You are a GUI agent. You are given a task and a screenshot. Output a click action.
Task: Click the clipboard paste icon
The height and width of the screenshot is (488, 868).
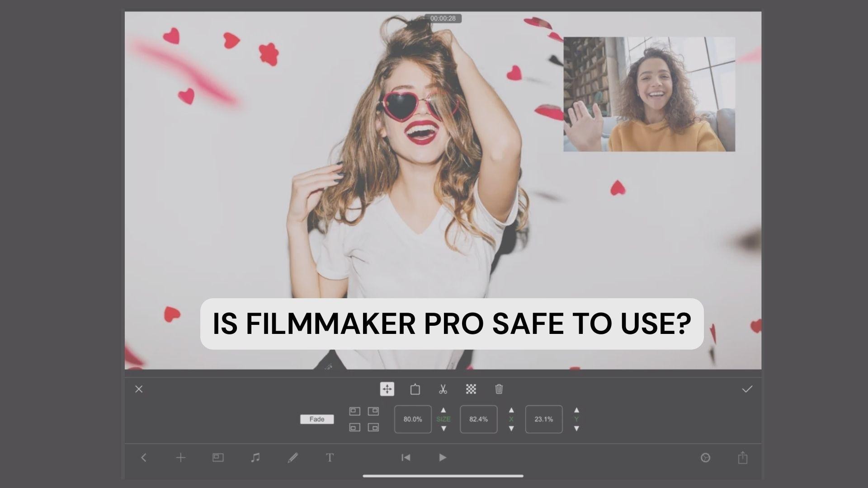click(x=414, y=389)
